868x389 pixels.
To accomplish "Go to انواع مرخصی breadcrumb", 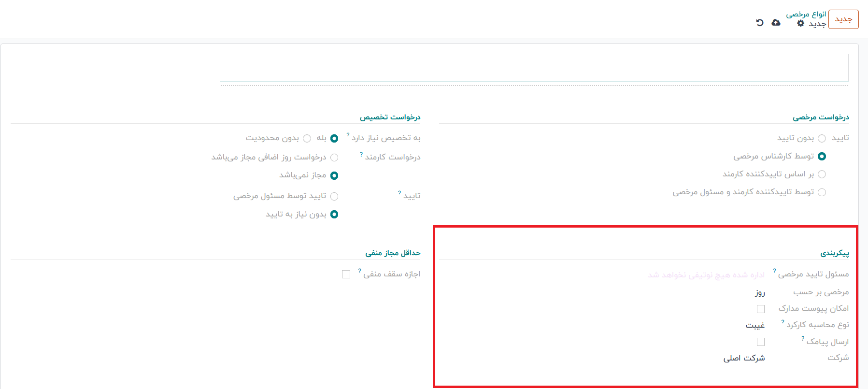I will 806,14.
